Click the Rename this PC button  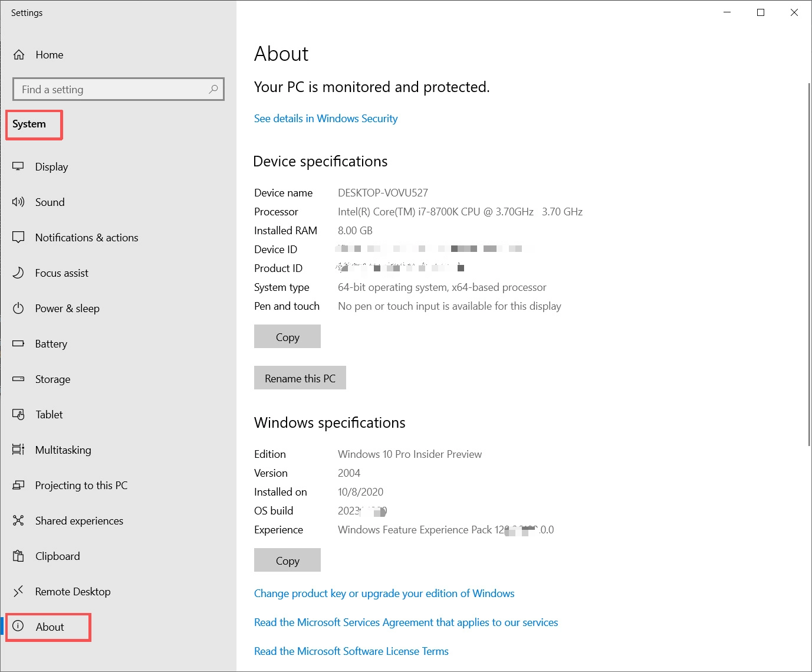pos(300,378)
